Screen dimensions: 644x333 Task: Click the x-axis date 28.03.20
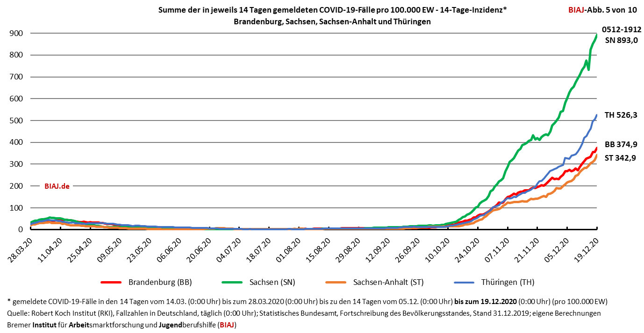pyautogui.click(x=21, y=249)
